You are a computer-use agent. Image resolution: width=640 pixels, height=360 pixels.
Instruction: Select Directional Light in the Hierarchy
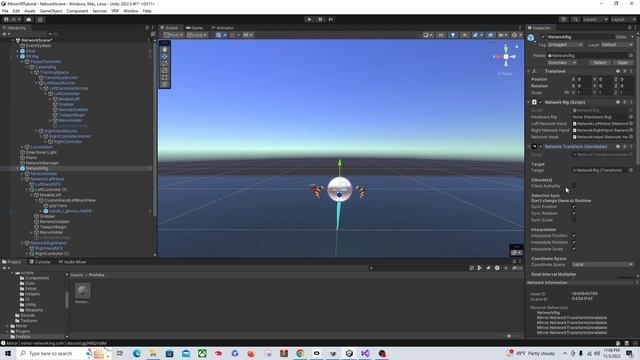click(42, 152)
